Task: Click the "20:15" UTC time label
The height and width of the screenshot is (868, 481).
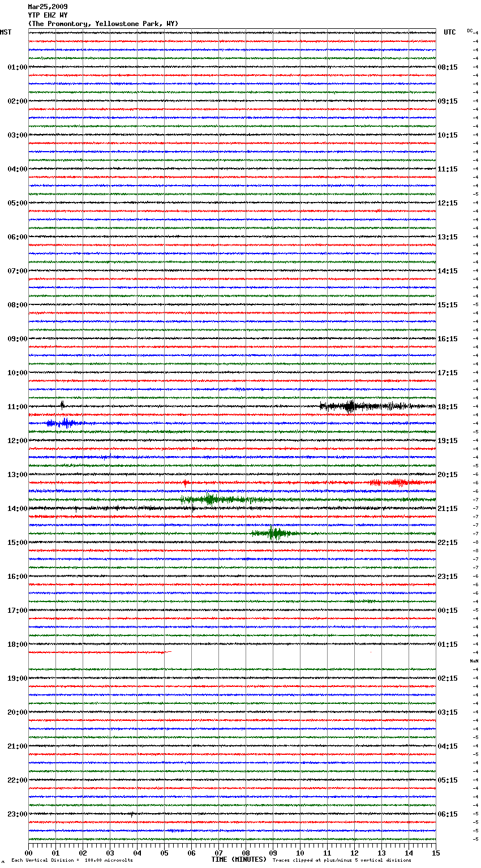Action: coord(448,475)
